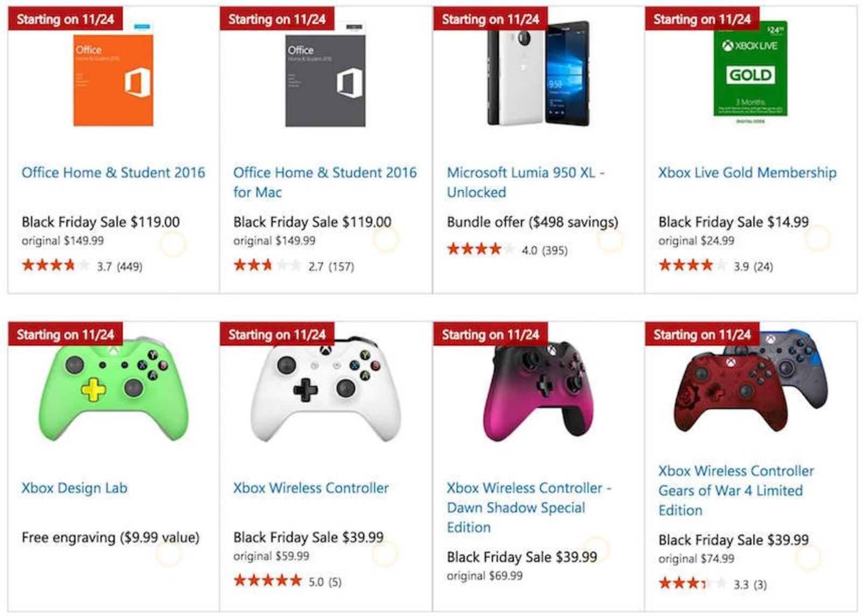Click the 4.0 star rating under Lumia 950 XL
The height and width of the screenshot is (616, 862).
[x=507, y=249]
